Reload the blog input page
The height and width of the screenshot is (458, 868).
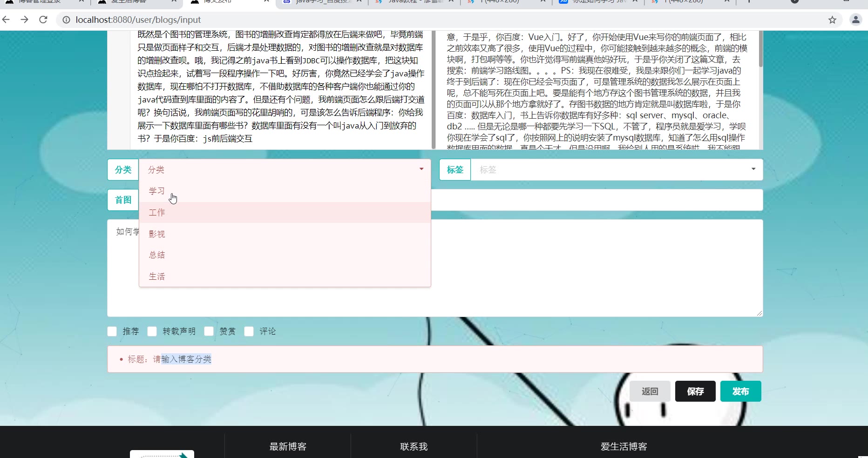43,20
